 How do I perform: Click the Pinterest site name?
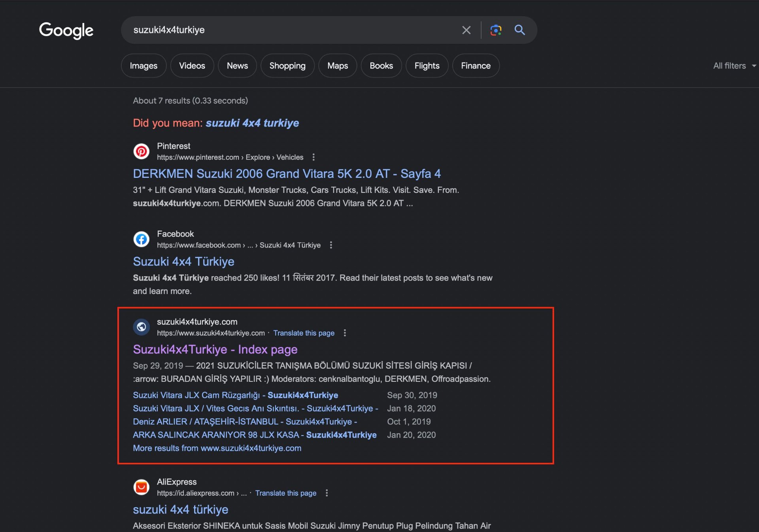pos(174,146)
